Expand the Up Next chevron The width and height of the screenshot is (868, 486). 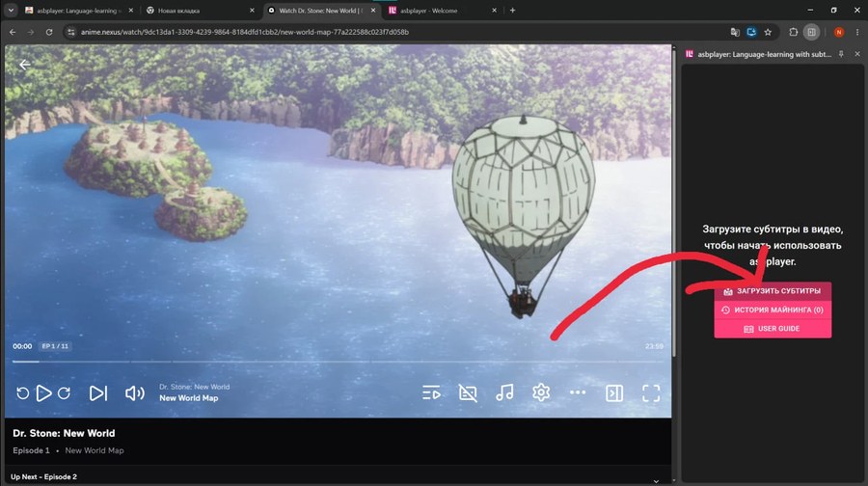[656, 481]
